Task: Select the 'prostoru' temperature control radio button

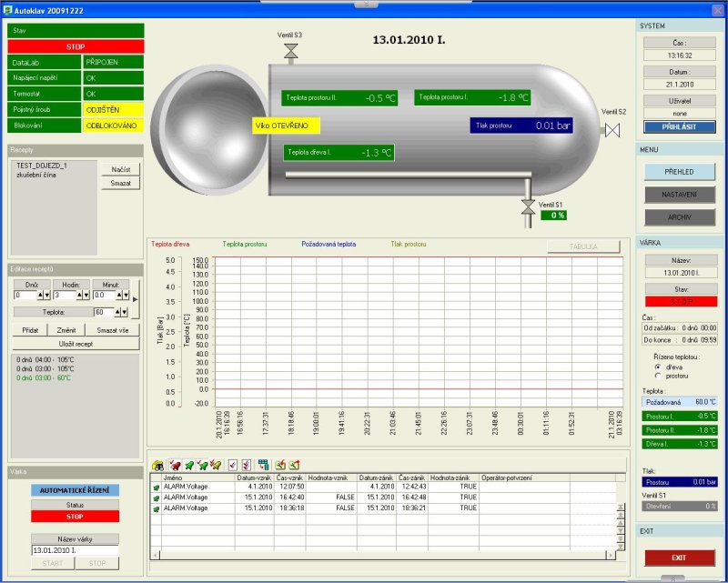Action: pos(658,376)
